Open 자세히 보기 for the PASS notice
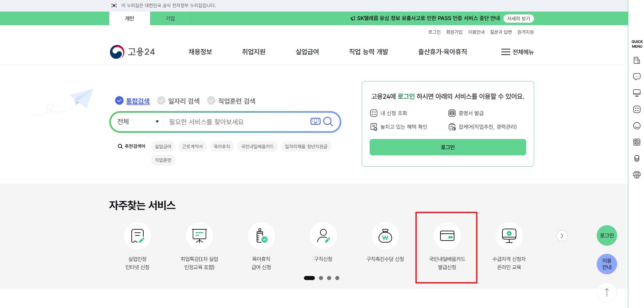 pos(518,18)
